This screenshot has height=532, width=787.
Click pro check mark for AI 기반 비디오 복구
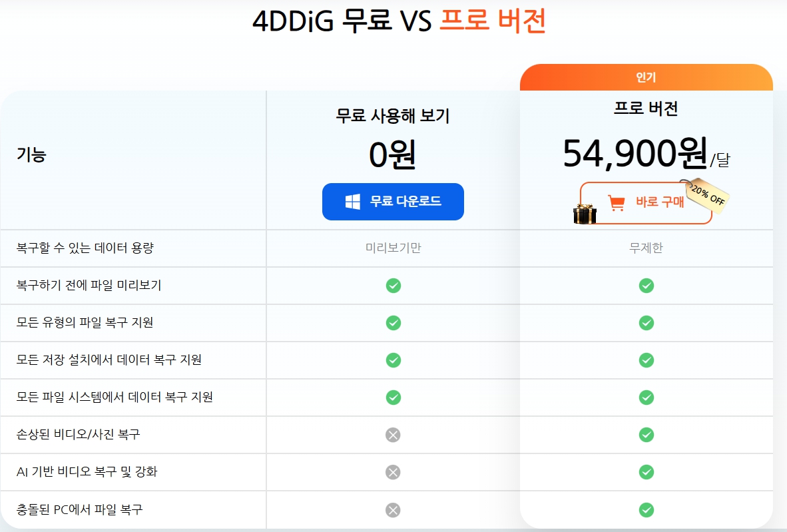647,472
